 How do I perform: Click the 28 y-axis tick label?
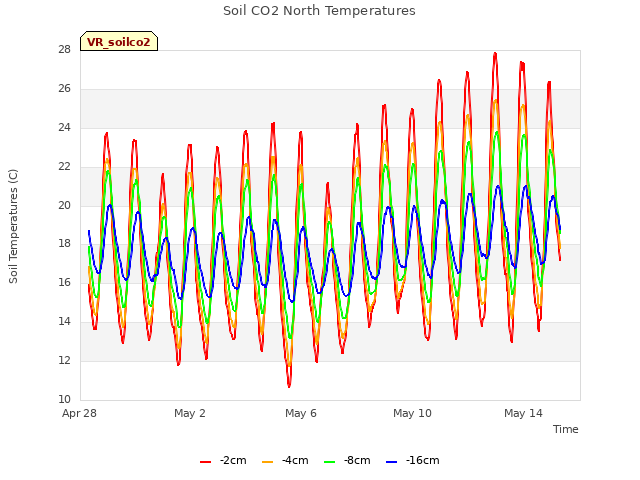click(x=64, y=50)
